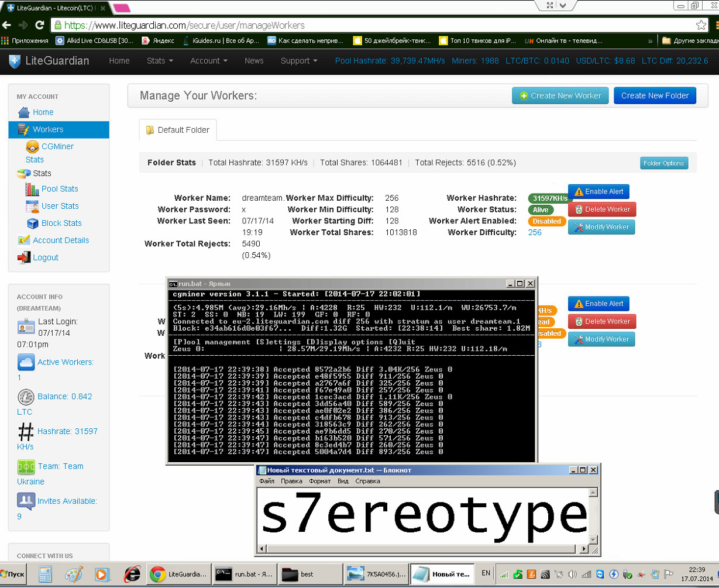This screenshot has height=588, width=719.
Task: Open the Вид menu in Notepad
Action: click(x=343, y=481)
